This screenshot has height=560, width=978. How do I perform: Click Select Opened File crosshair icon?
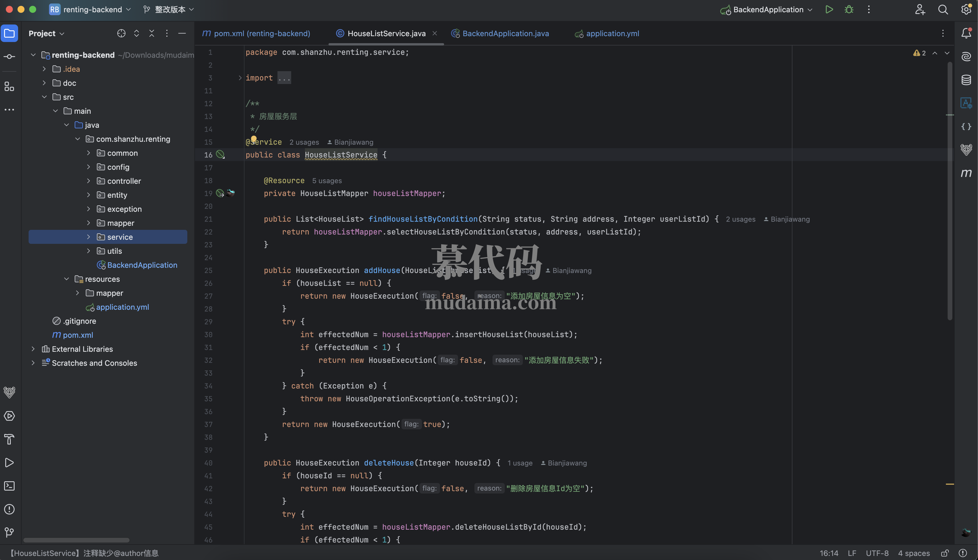[x=121, y=34]
